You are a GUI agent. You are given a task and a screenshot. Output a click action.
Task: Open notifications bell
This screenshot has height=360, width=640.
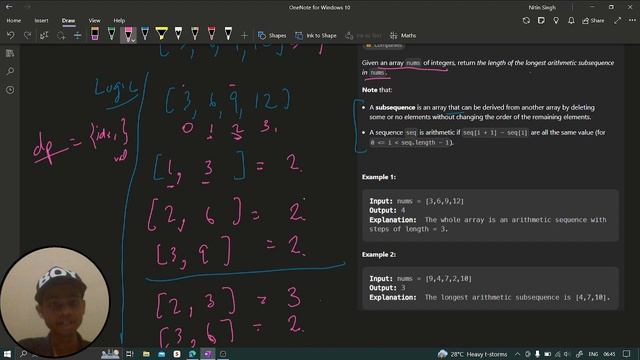click(571, 20)
